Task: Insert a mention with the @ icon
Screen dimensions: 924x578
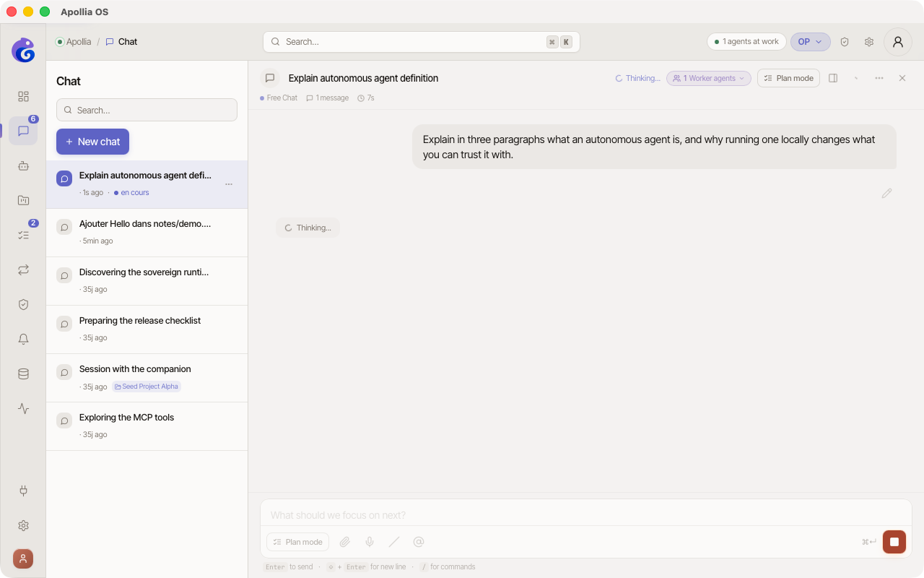Action: click(419, 542)
